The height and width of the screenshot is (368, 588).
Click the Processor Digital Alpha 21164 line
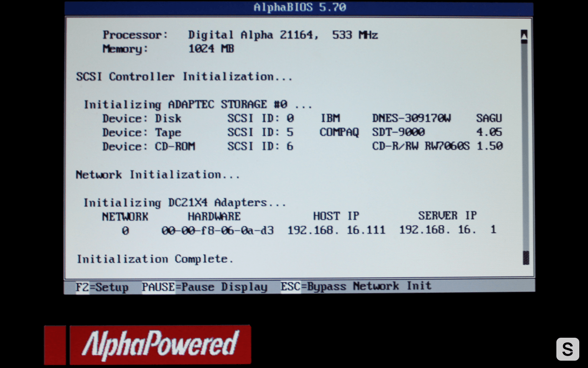pos(240,35)
